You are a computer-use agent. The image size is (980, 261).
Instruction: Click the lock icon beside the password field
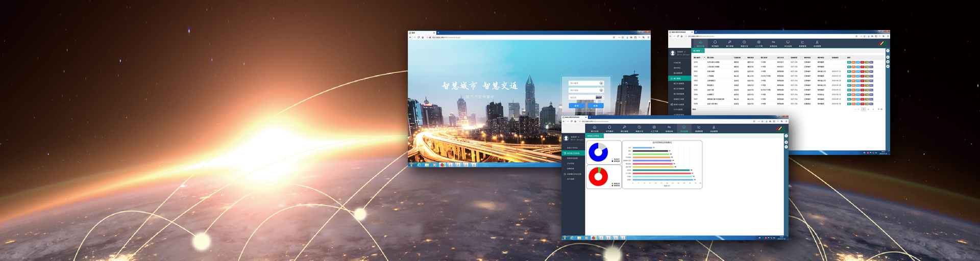click(x=601, y=90)
